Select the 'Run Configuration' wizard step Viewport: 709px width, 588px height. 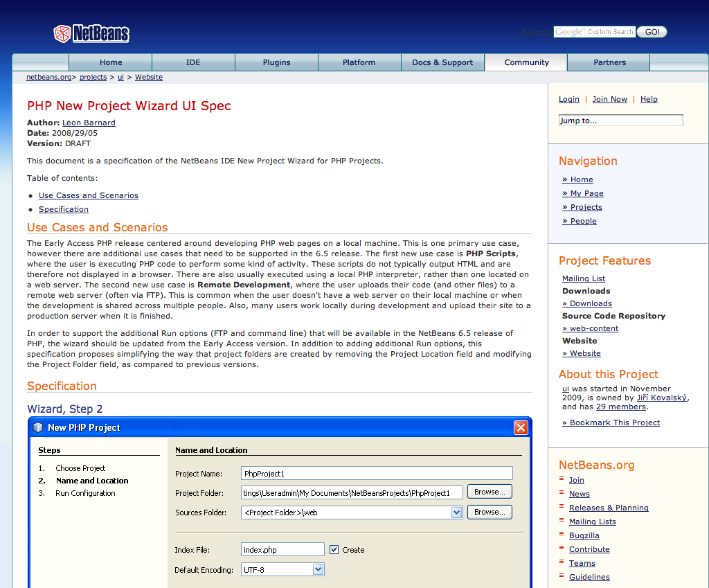(x=85, y=493)
